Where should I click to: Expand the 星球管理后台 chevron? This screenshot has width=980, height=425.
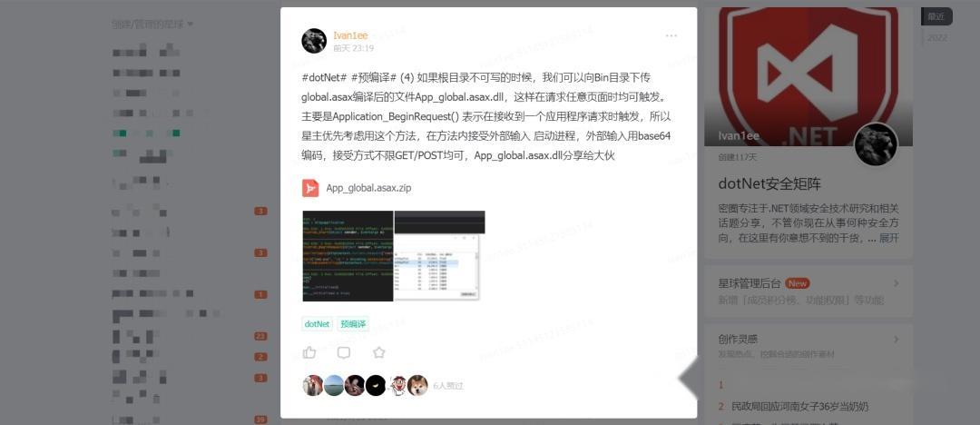coord(897,283)
